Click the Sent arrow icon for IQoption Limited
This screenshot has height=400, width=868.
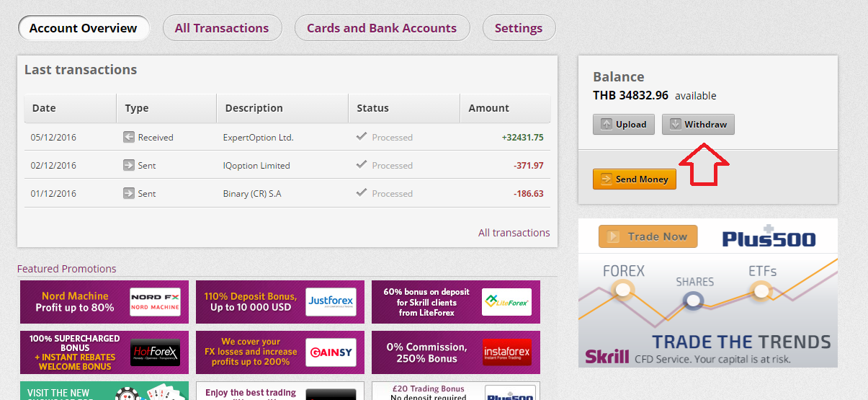tap(129, 165)
